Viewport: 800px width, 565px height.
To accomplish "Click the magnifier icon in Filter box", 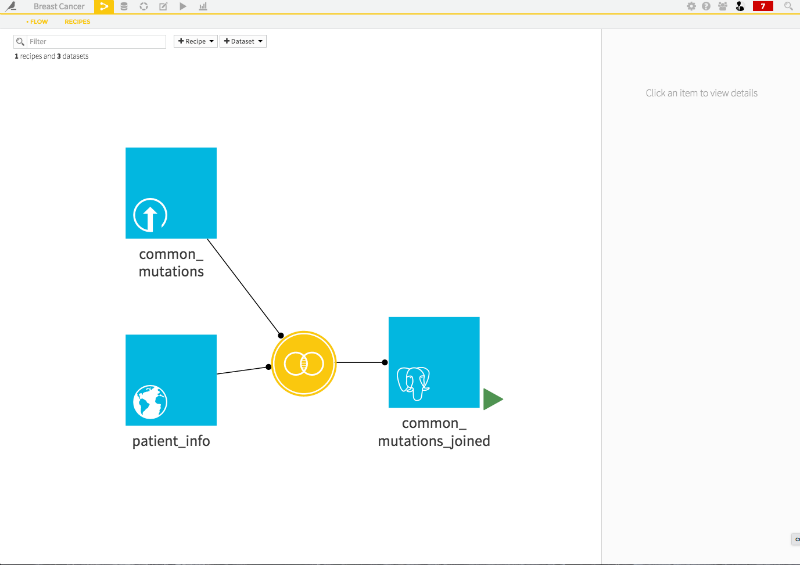I will [20, 41].
